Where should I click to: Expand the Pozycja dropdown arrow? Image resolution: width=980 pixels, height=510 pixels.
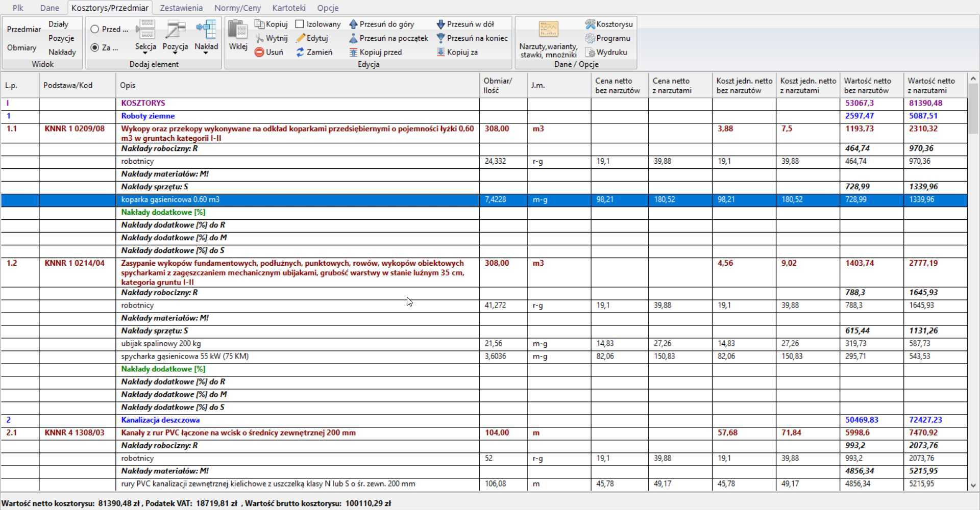click(x=176, y=53)
